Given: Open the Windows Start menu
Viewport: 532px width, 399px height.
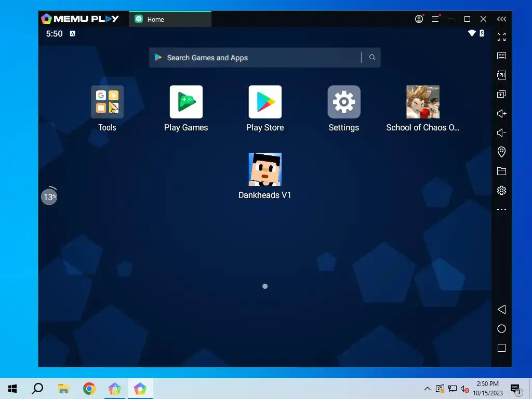Looking at the screenshot, I should pos(12,389).
